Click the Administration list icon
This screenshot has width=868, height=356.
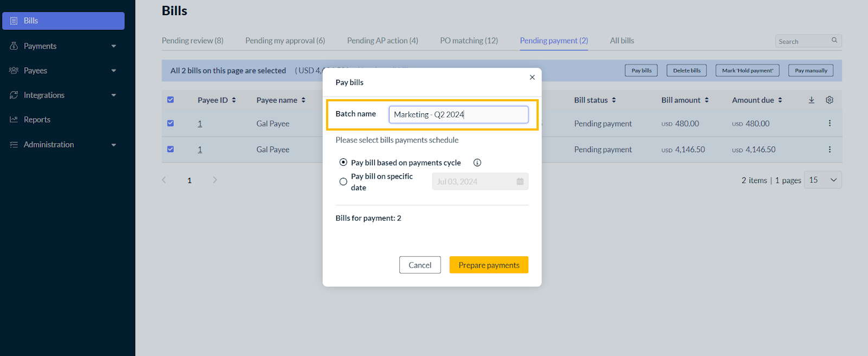click(14, 145)
